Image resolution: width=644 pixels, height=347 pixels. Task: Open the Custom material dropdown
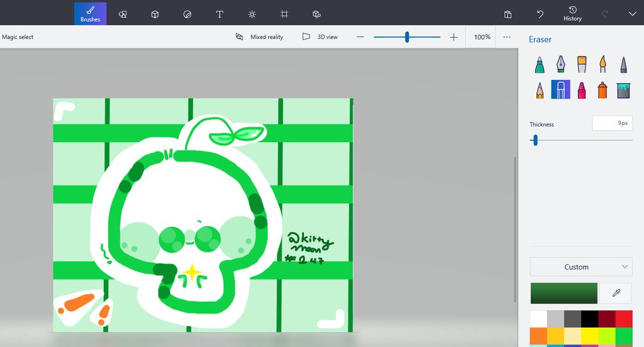coord(581,267)
